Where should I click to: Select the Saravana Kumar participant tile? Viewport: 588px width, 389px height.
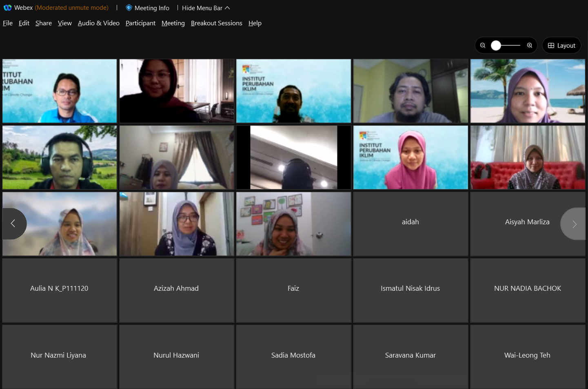pyautogui.click(x=410, y=356)
